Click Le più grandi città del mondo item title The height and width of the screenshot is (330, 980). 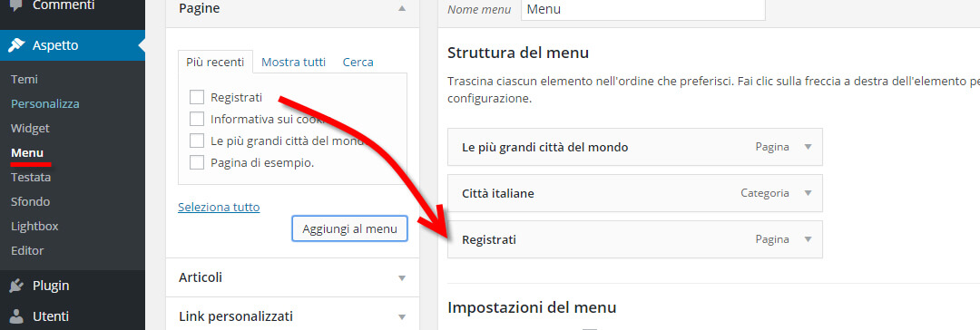point(545,147)
